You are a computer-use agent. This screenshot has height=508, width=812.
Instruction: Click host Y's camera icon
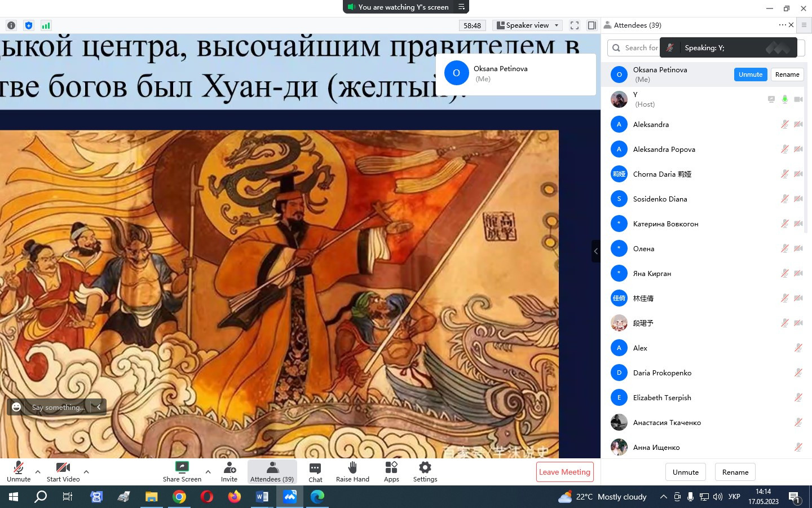point(798,99)
